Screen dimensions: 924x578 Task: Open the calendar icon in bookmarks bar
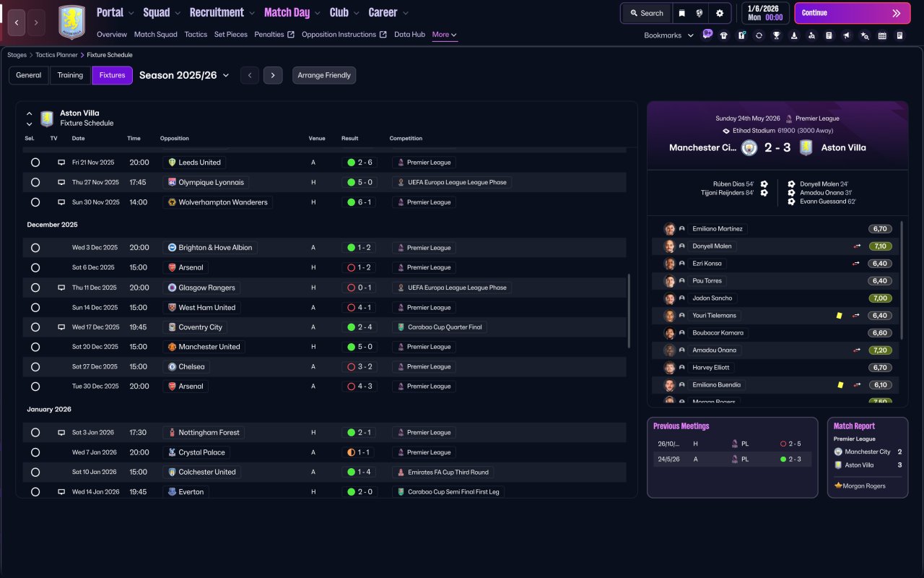click(x=882, y=35)
